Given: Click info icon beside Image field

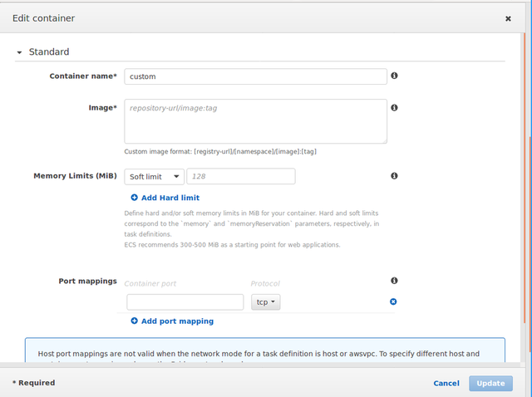Looking at the screenshot, I should click(x=394, y=108).
